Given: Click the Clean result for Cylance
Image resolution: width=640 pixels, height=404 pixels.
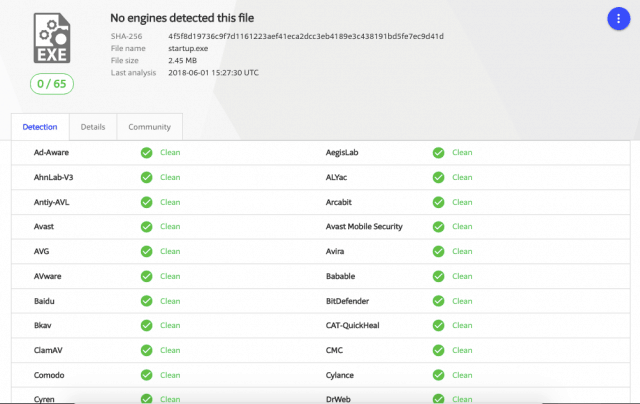Looking at the screenshot, I should 462,375.
